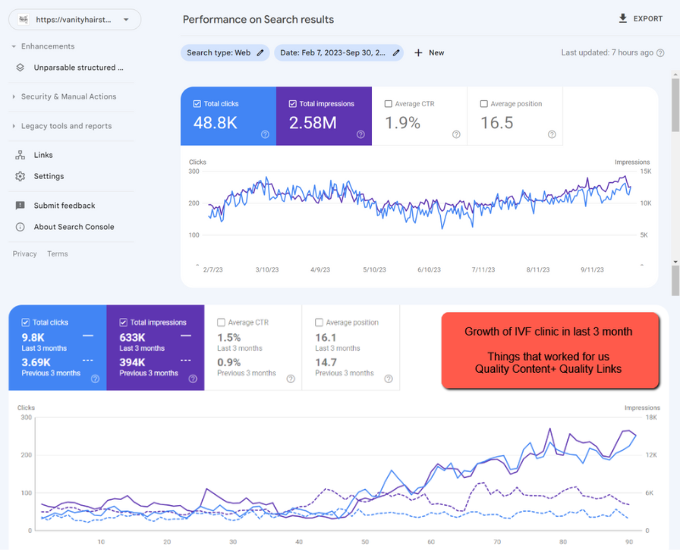Image resolution: width=680 pixels, height=550 pixels.
Task: Open the Privacy link
Action: [x=25, y=254]
